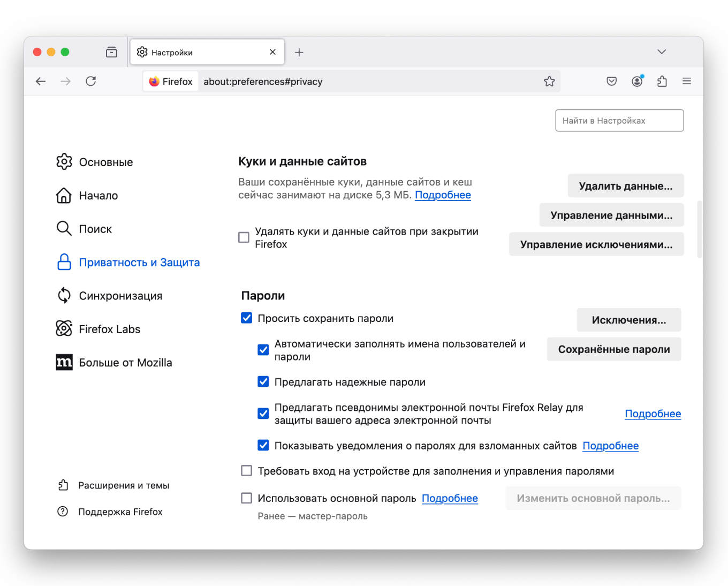728x586 pixels.
Task: Expand the window title bar chevron
Action: (x=662, y=51)
